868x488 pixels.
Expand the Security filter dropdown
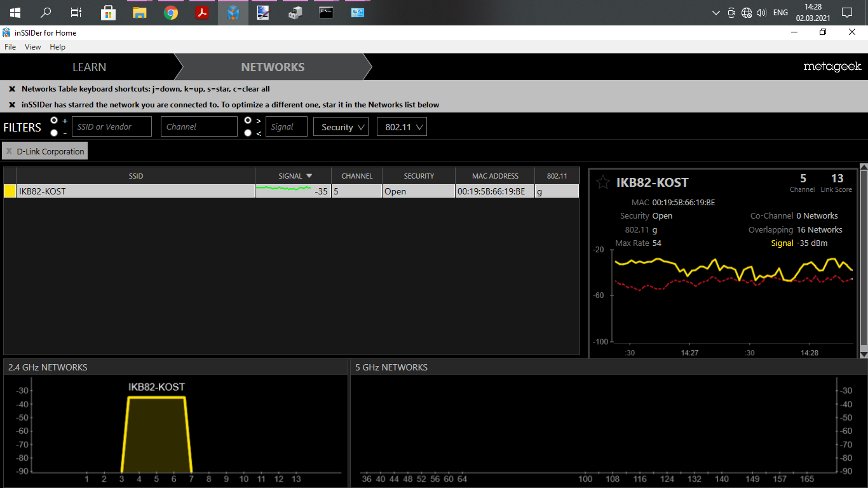pyautogui.click(x=341, y=127)
